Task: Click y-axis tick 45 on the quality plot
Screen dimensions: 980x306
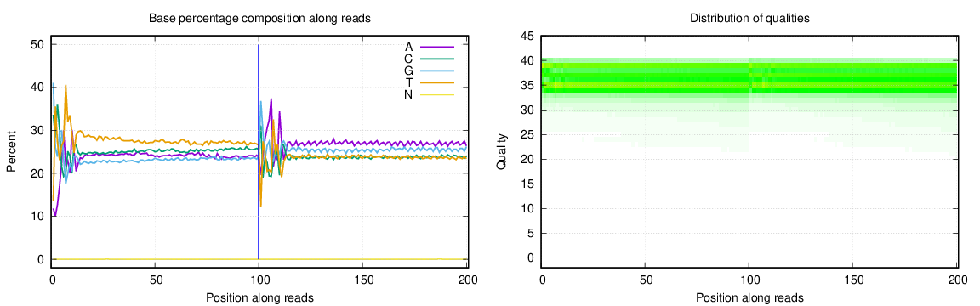Action: (527, 37)
